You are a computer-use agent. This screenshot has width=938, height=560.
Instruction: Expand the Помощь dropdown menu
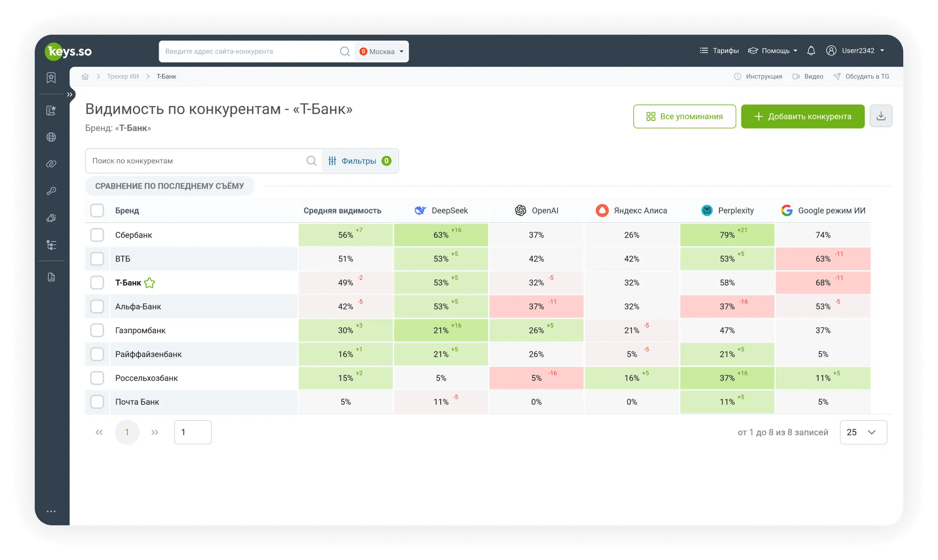[773, 51]
